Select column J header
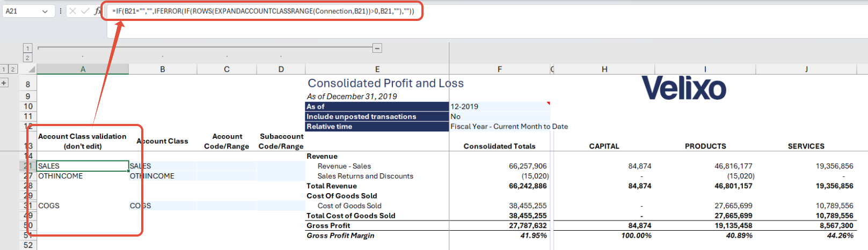 [806, 69]
